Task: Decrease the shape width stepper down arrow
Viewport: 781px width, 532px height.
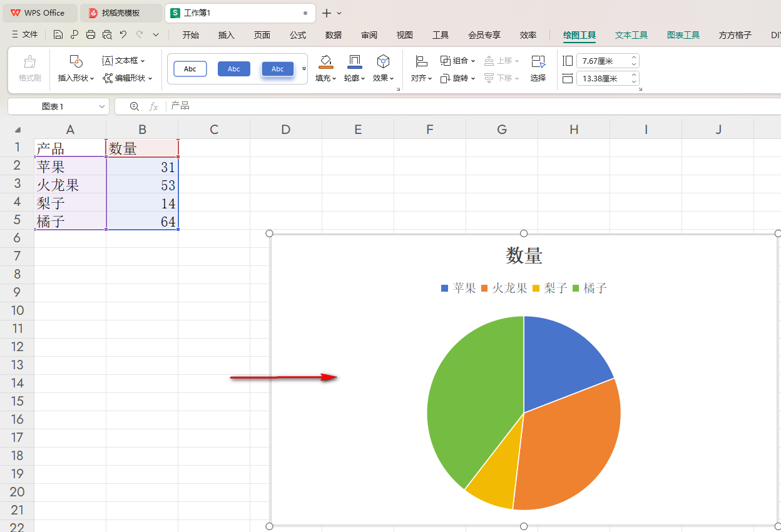Action: [x=634, y=82]
